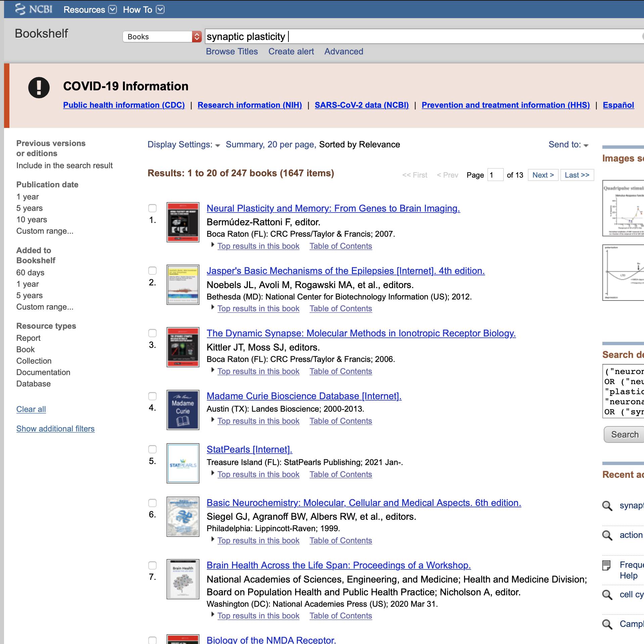Click the Neural Plasticity and Memory cover icon
The width and height of the screenshot is (644, 644).
point(183,222)
